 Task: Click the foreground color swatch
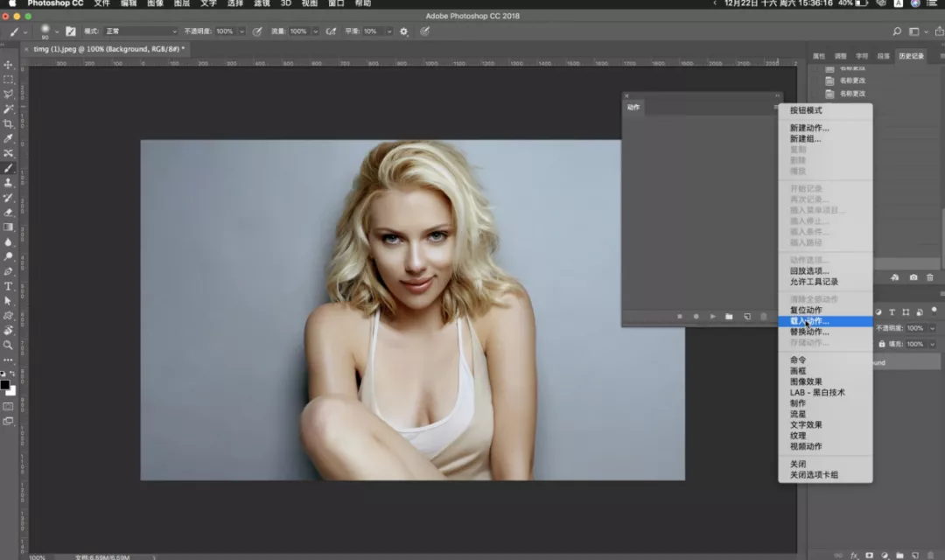click(x=5, y=385)
